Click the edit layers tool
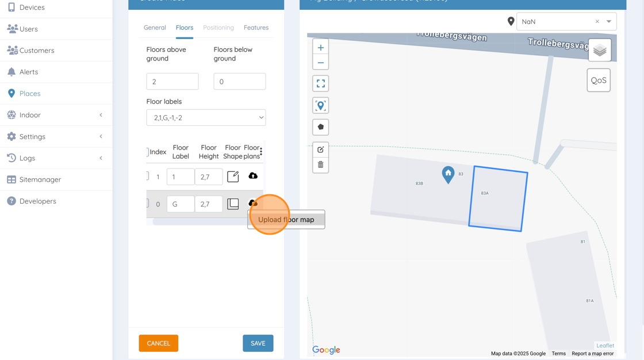The width and height of the screenshot is (644, 360). (x=321, y=150)
